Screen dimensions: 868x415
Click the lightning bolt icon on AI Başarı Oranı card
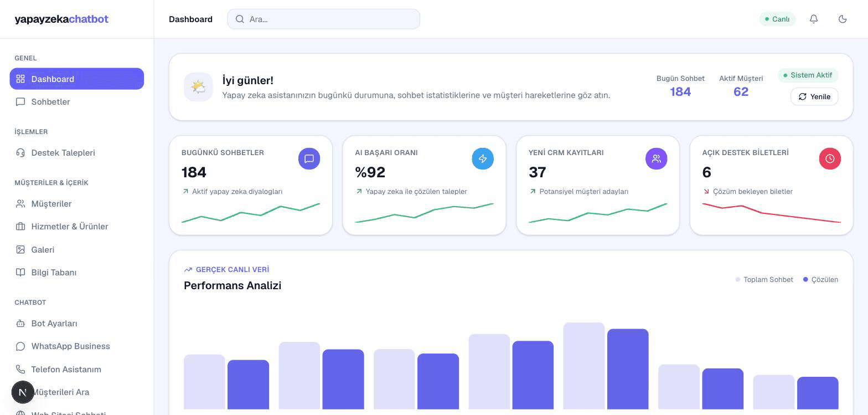point(483,158)
